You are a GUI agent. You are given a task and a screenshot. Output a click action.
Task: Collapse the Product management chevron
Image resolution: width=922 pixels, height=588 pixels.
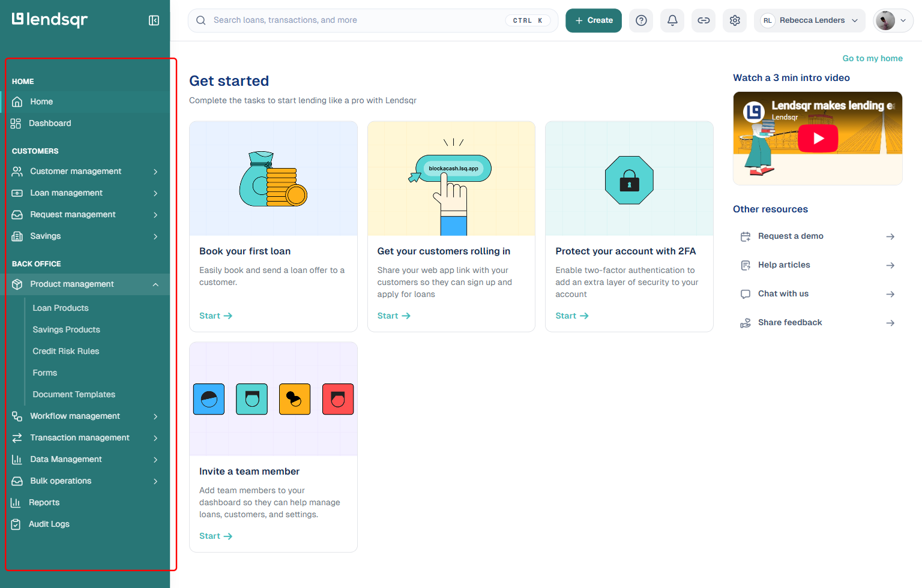(x=155, y=284)
